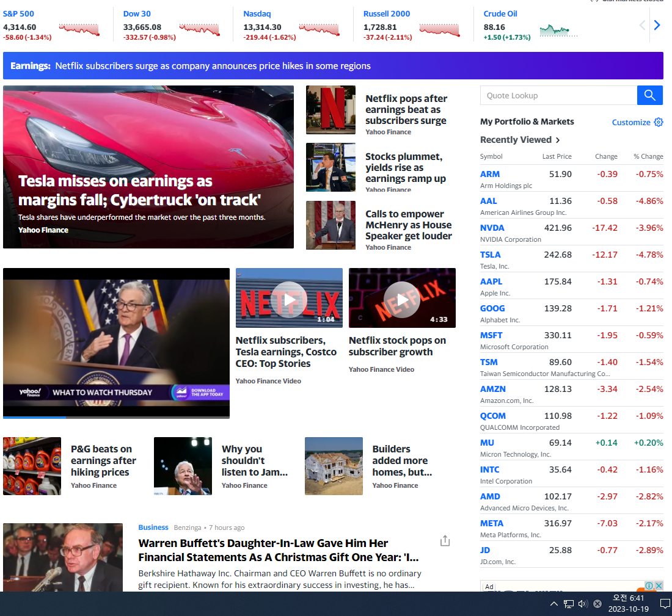Open the INTC symbol quote
The height and width of the screenshot is (616, 672).
489,469
